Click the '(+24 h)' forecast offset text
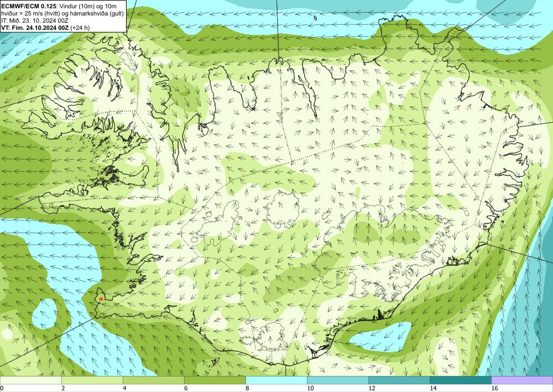Image resolution: width=553 pixels, height=392 pixels. [x=80, y=28]
